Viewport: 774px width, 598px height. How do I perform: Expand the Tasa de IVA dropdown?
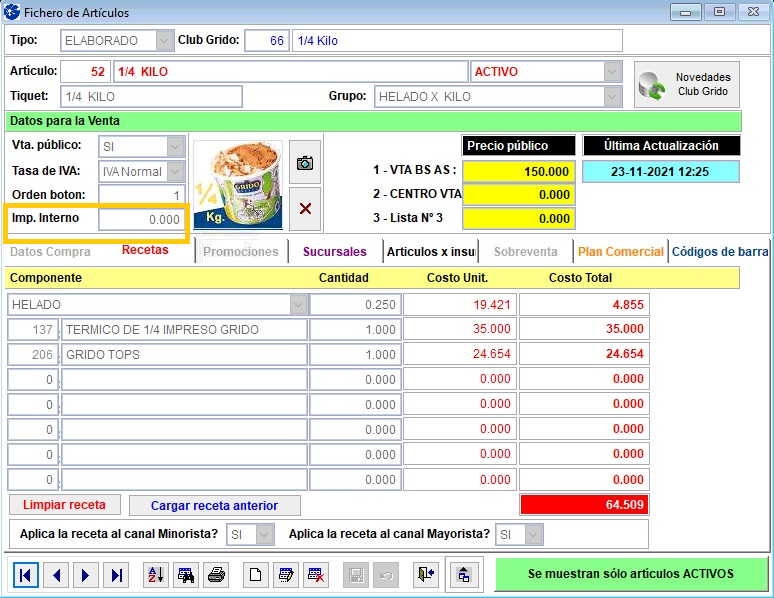coord(175,171)
